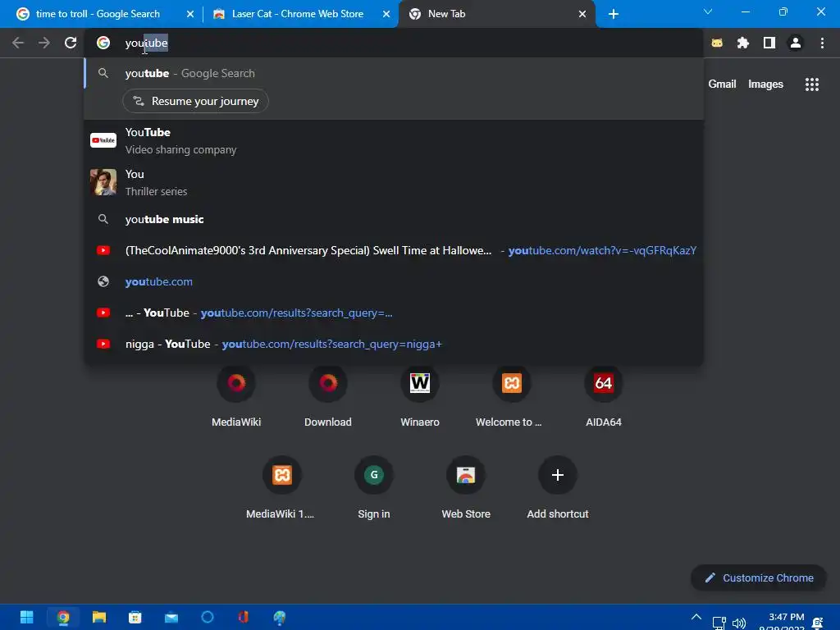The width and height of the screenshot is (840, 630).
Task: Switch to 'time to troll - Google Search' tab
Action: pos(98,14)
